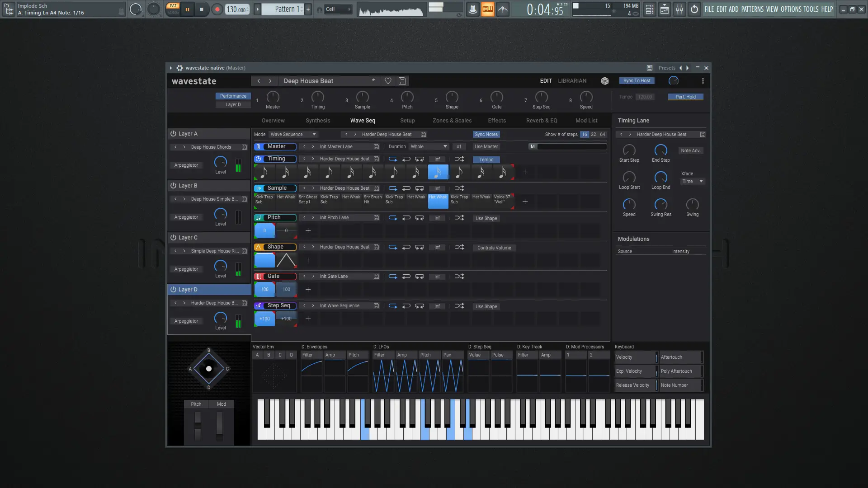Open the Duration Whole dropdown
The image size is (868, 488).
coord(428,146)
